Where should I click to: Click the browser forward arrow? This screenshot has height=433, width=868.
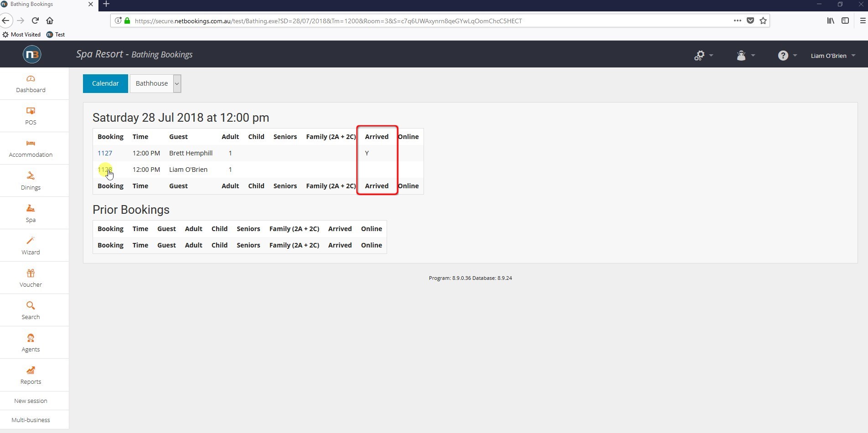tap(21, 21)
